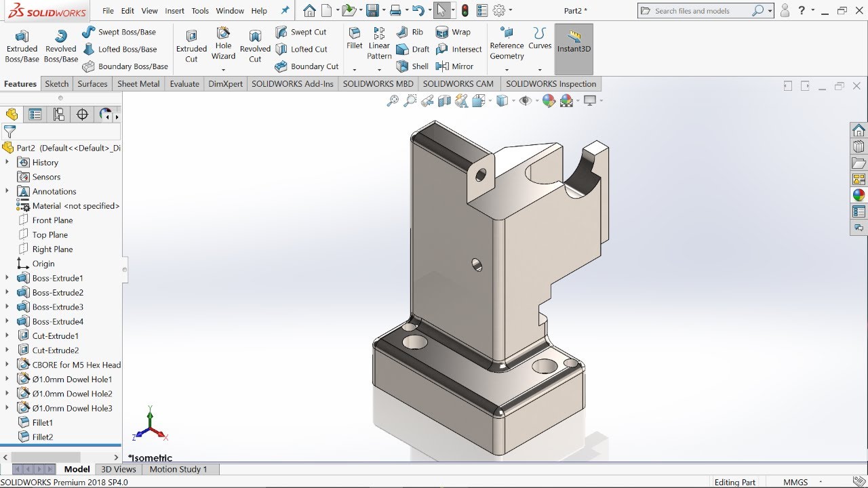This screenshot has height=488, width=868.
Task: Select Material <not specified> item
Action: coord(68,206)
